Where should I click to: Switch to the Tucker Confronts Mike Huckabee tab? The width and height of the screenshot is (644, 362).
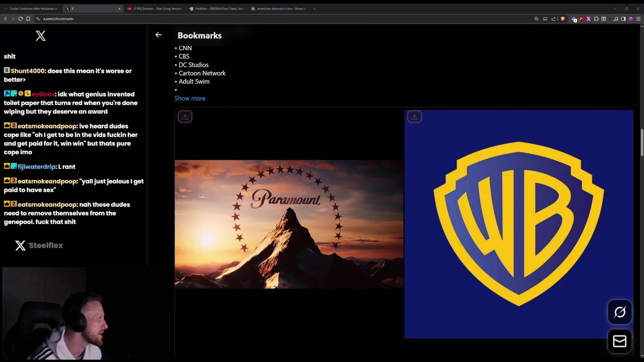31,9
